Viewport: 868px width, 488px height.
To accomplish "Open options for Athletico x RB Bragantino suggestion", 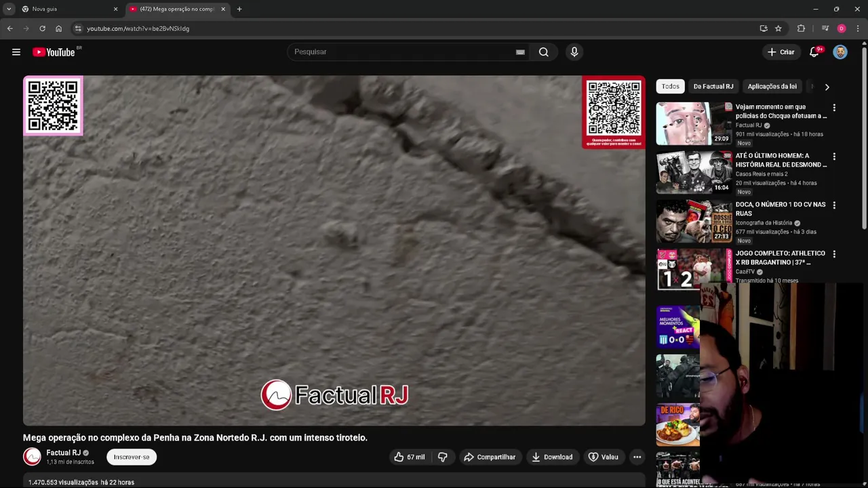I will coord(834,254).
